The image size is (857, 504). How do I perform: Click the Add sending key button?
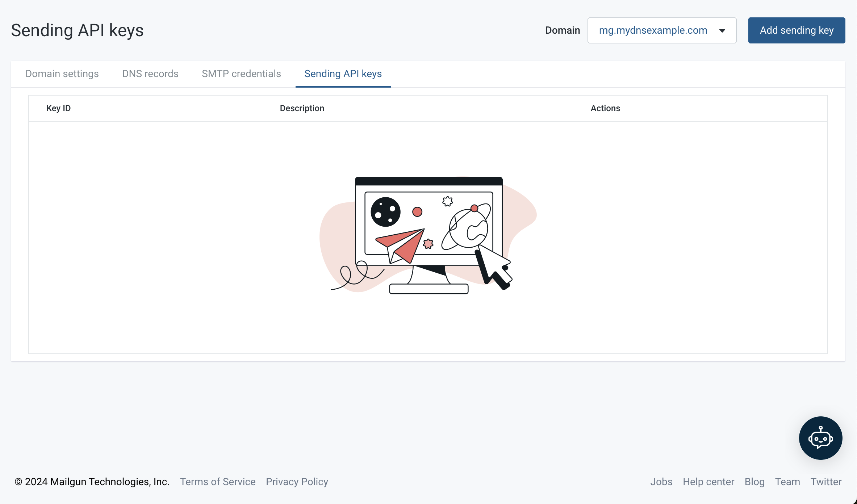click(797, 30)
